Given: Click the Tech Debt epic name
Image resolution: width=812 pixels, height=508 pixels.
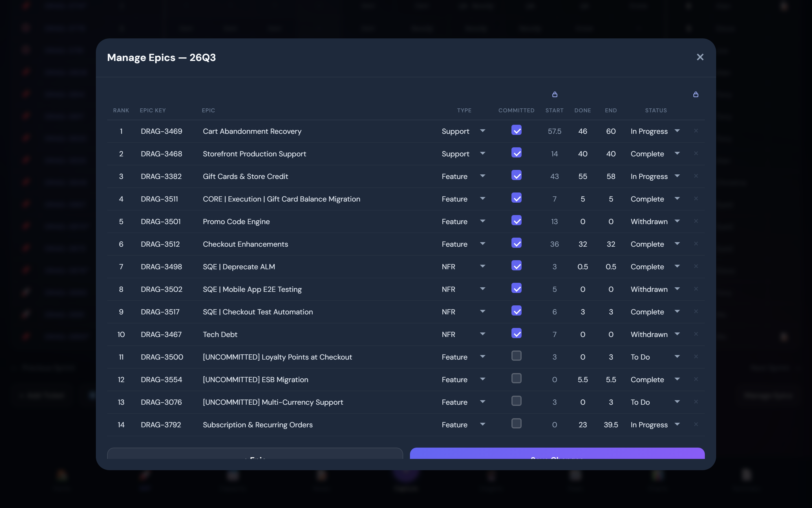Looking at the screenshot, I should click(x=220, y=334).
